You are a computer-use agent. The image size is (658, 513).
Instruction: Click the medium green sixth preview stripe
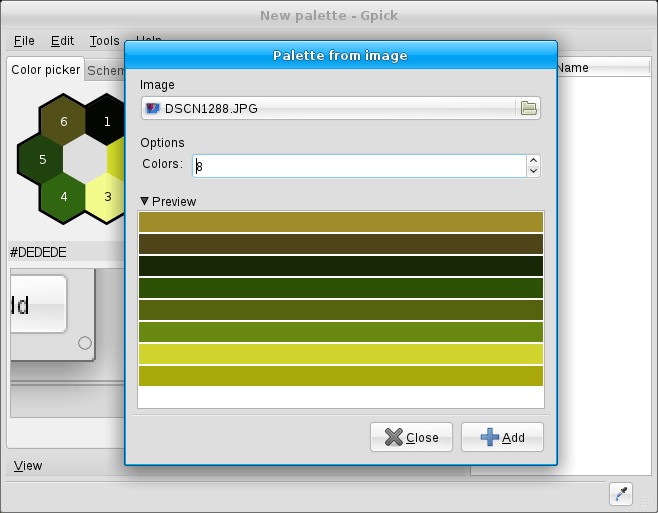341,332
